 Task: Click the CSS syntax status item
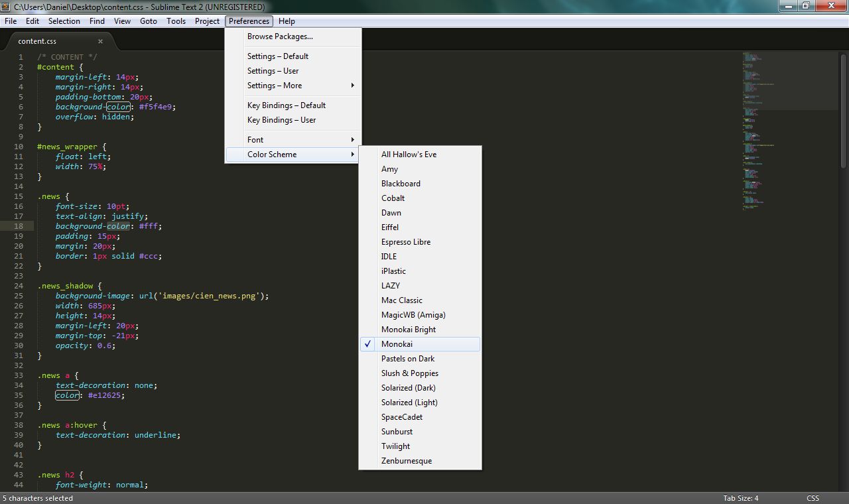pos(813,498)
